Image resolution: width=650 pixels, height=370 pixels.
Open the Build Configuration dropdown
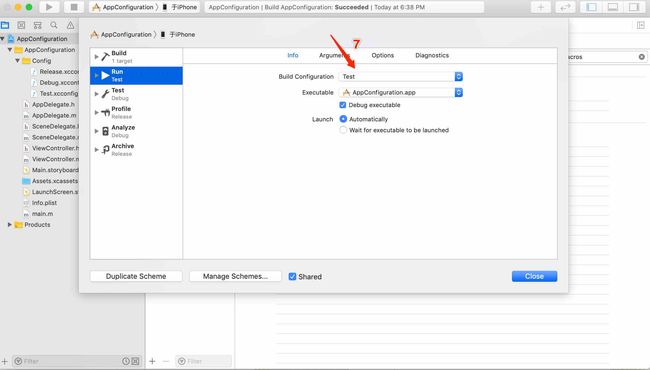click(401, 77)
